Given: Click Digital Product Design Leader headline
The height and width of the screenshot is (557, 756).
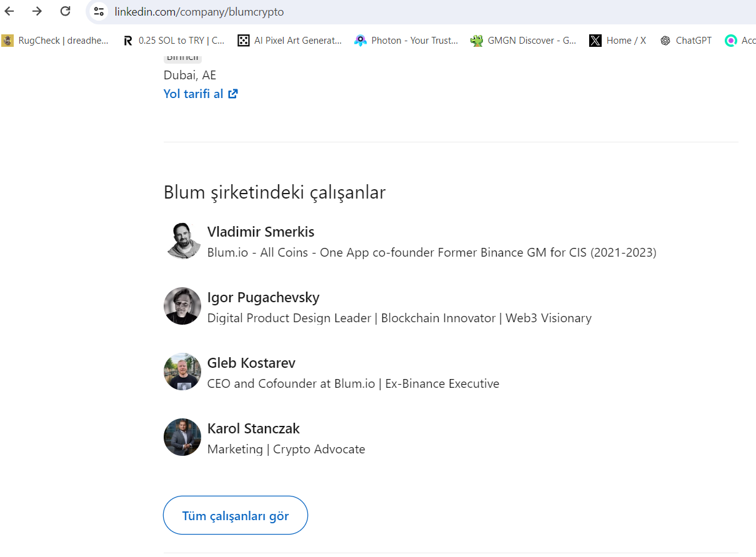Looking at the screenshot, I should (x=399, y=318).
